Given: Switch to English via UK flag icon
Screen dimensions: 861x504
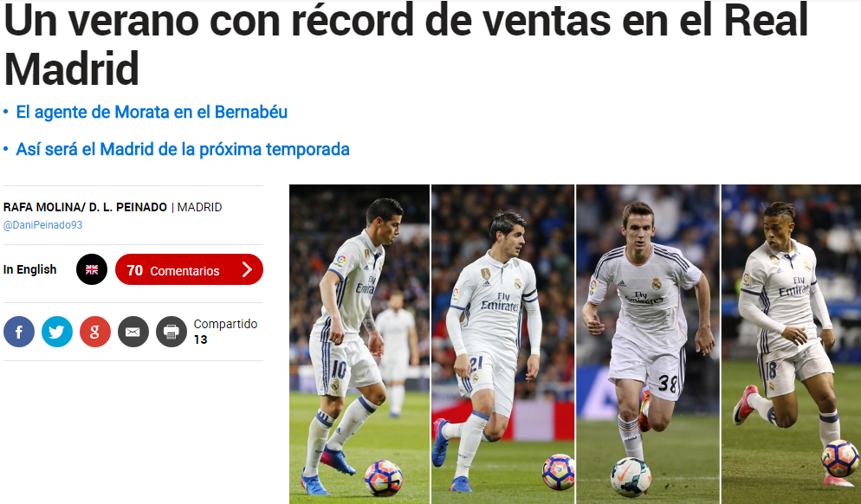Looking at the screenshot, I should (92, 269).
